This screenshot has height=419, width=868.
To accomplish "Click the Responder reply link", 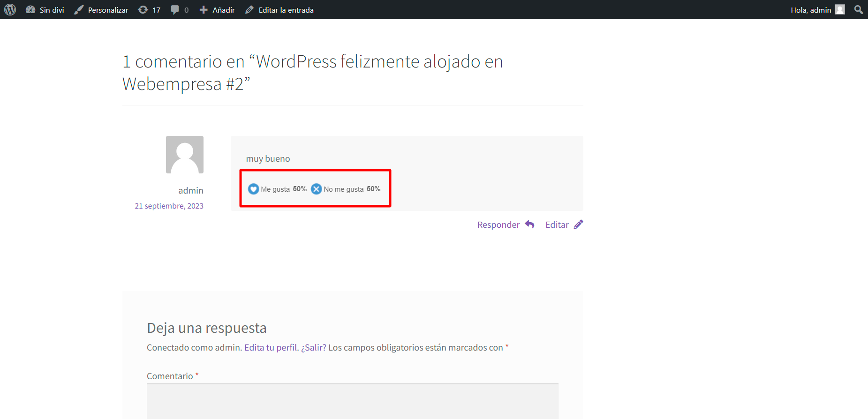I will point(498,225).
